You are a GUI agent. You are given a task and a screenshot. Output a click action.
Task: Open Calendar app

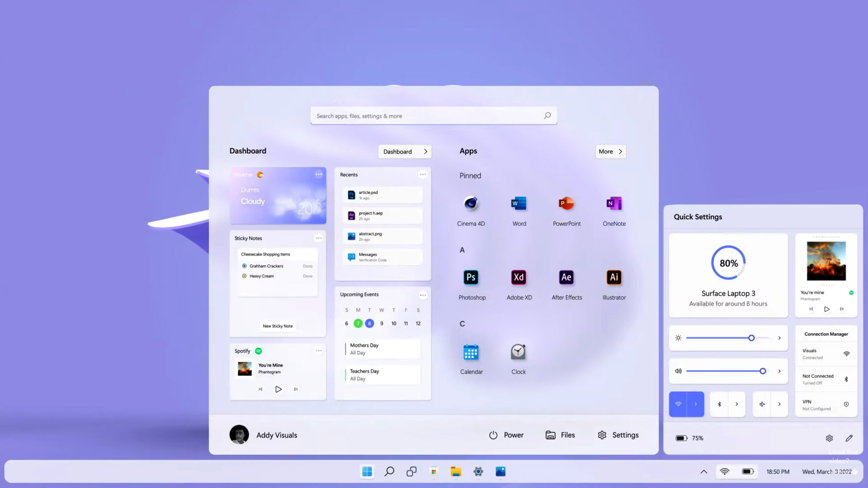pyautogui.click(x=471, y=352)
